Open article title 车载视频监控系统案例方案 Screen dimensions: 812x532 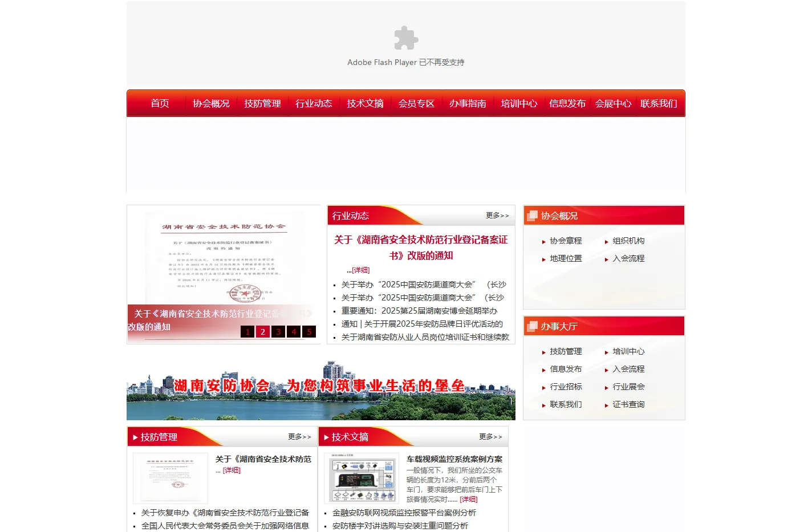coord(454,459)
